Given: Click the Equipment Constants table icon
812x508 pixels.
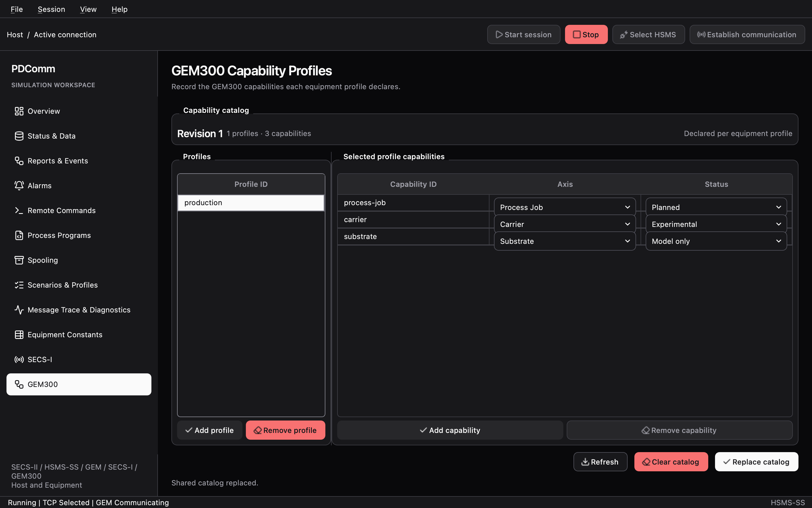Looking at the screenshot, I should click(x=19, y=335).
